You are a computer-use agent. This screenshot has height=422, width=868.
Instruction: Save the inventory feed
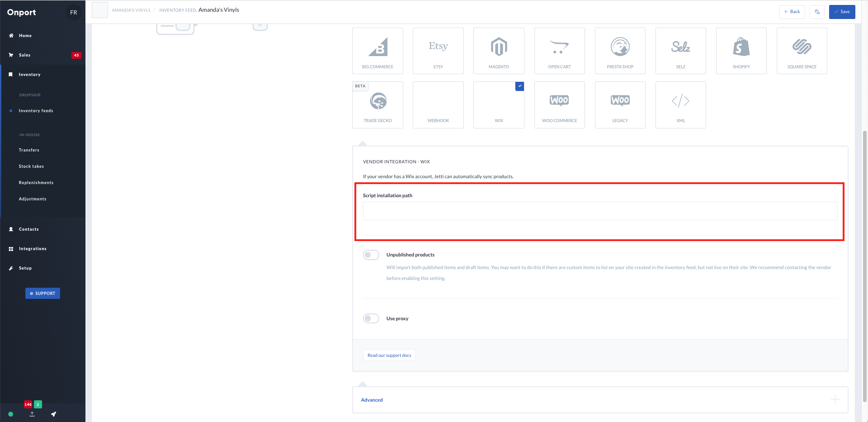pyautogui.click(x=842, y=12)
